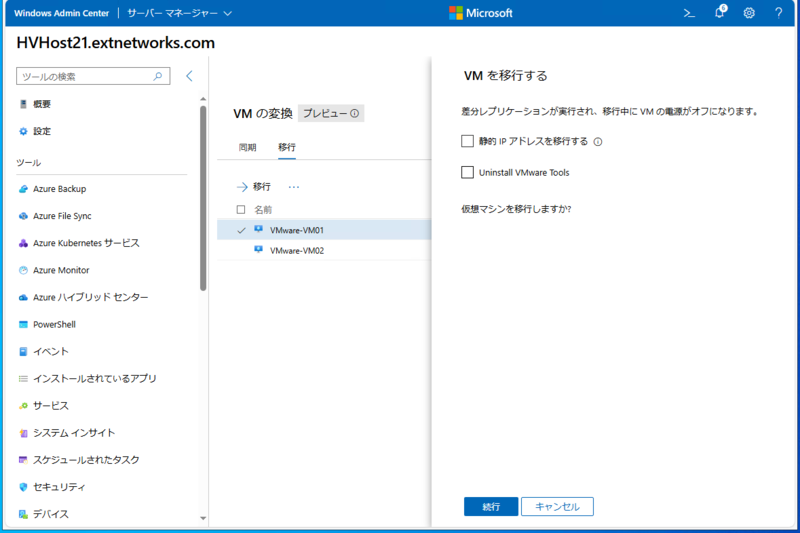Select the VMware-VM01 row name
800x533 pixels.
[x=297, y=231]
